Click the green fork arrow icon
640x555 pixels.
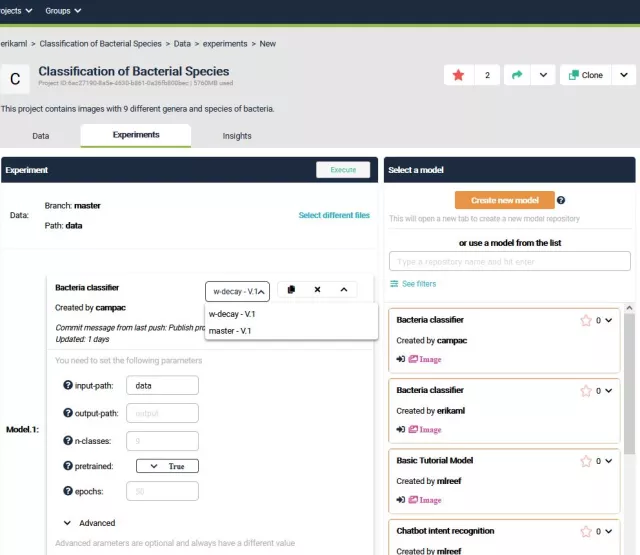517,75
